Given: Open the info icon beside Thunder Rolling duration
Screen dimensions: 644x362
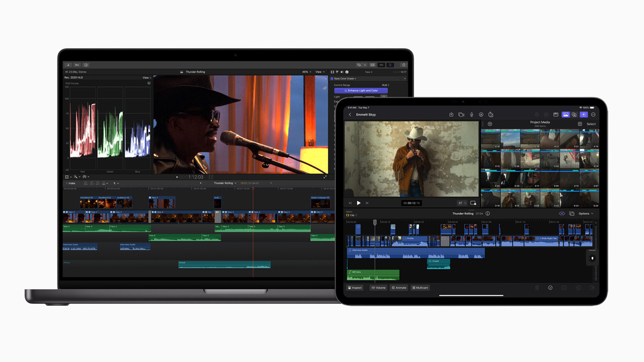Looking at the screenshot, I should click(x=488, y=213).
